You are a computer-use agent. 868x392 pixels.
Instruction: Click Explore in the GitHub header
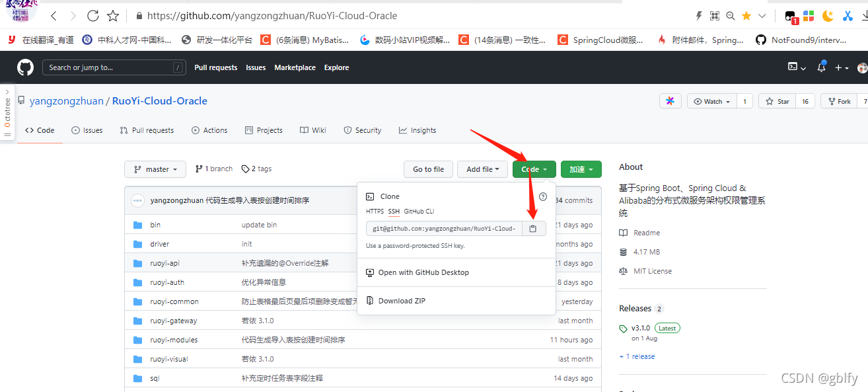click(336, 67)
